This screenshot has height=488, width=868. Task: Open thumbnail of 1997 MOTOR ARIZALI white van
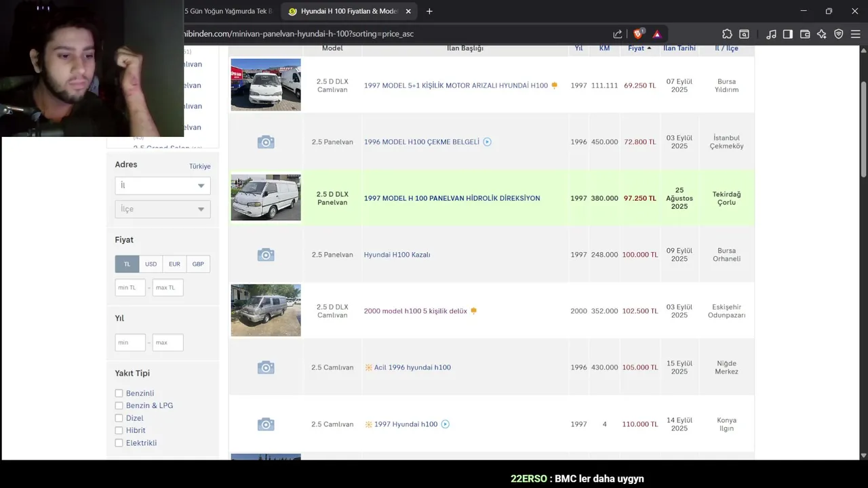tap(266, 85)
